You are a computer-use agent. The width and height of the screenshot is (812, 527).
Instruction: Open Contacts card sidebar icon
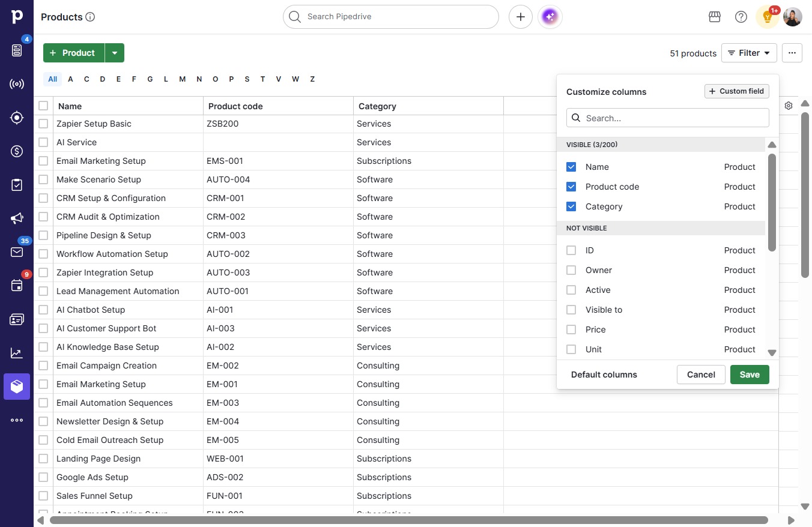pyautogui.click(x=17, y=319)
